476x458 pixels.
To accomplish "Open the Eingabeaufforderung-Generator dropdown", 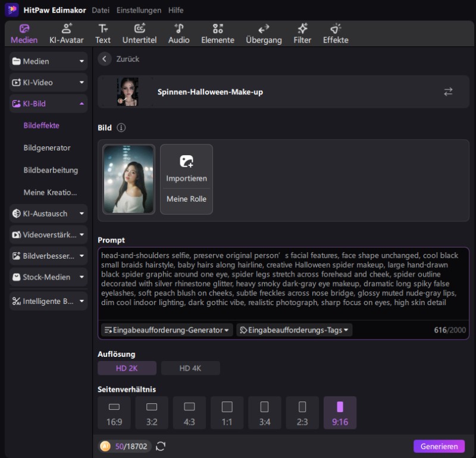I will coord(167,330).
